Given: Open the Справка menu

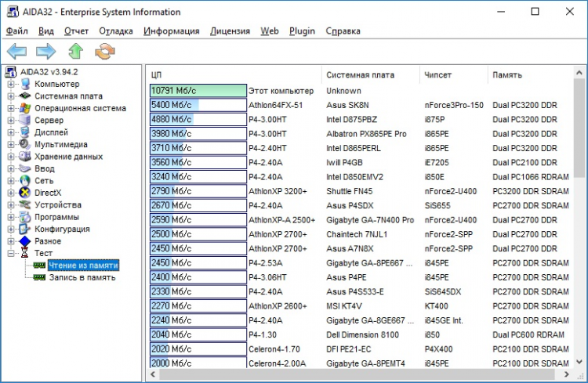Looking at the screenshot, I should [343, 31].
